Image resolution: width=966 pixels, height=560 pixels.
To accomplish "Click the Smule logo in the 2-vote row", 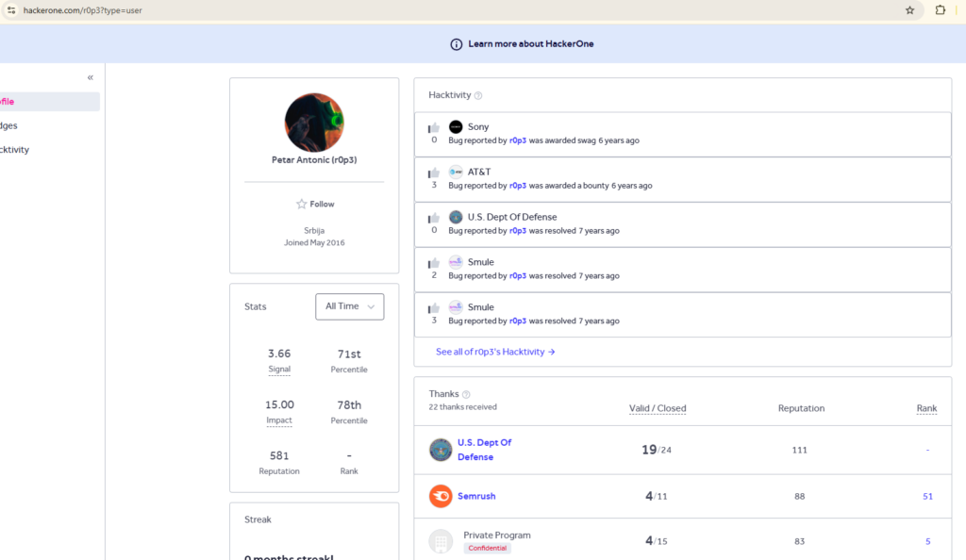I will coord(456,262).
